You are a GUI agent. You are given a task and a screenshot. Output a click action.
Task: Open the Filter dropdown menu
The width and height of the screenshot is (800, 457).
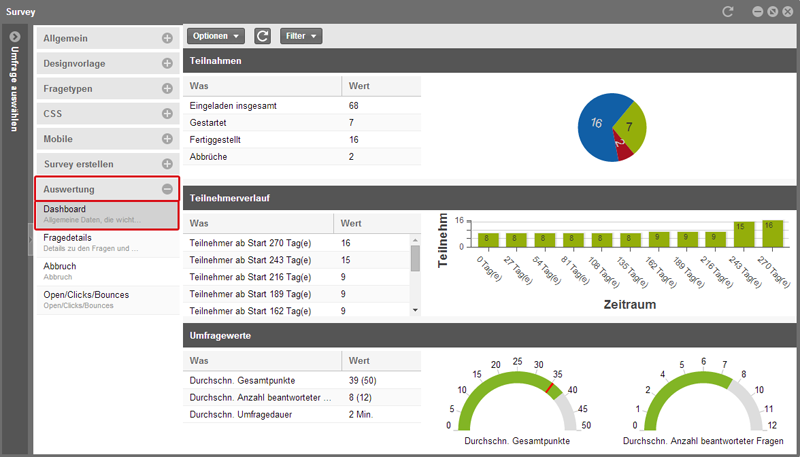[300, 36]
